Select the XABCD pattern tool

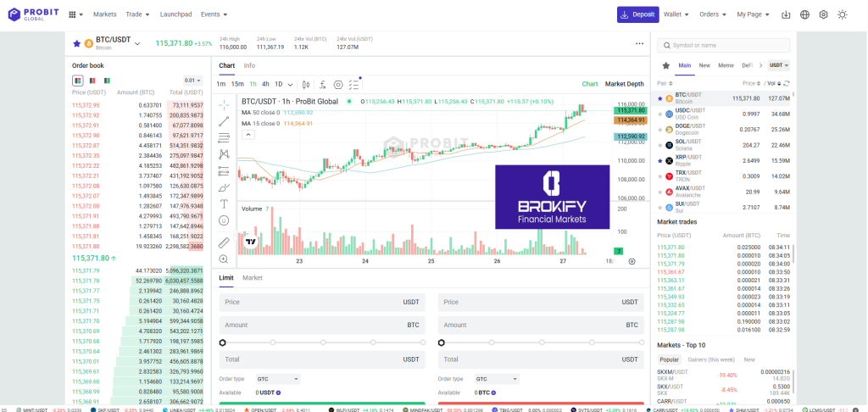coord(224,154)
